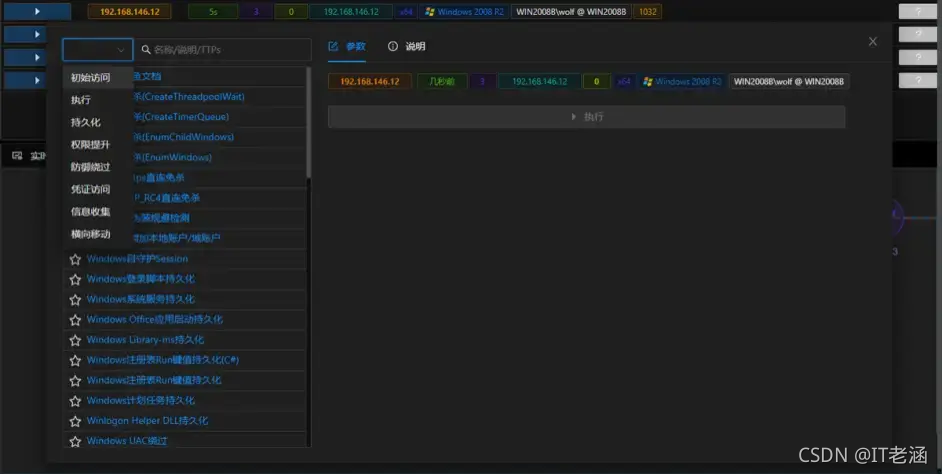Click the orange 192.168.146.12 tag in the top row
The height and width of the screenshot is (474, 943).
click(129, 11)
